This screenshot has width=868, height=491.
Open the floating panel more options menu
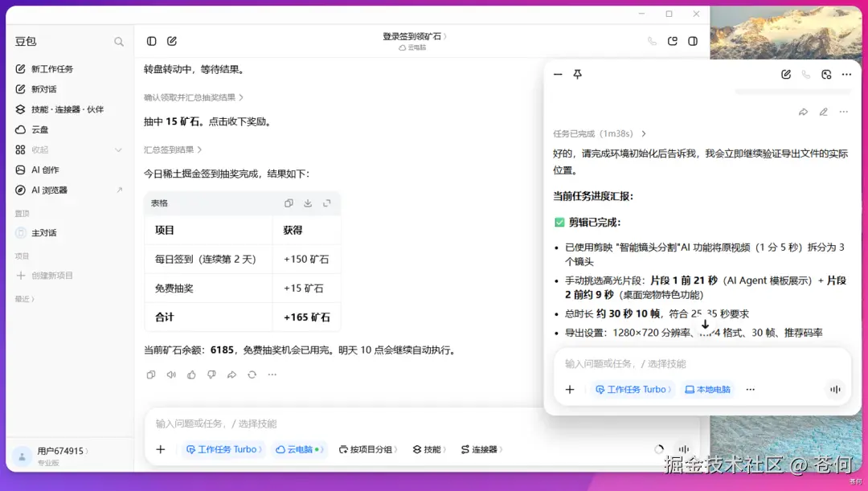point(846,74)
